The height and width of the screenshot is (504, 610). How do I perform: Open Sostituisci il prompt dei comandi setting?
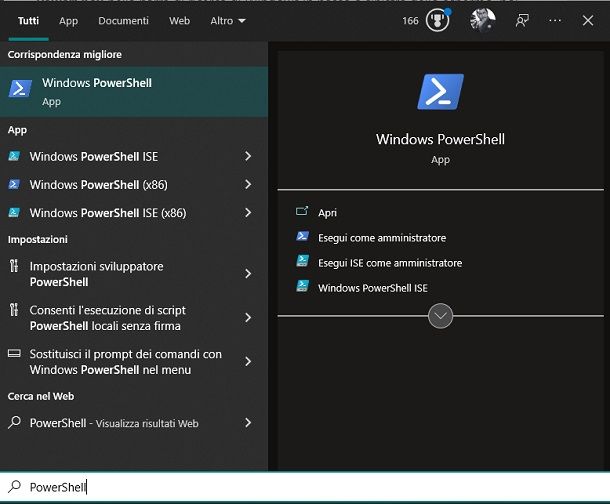[x=126, y=362]
